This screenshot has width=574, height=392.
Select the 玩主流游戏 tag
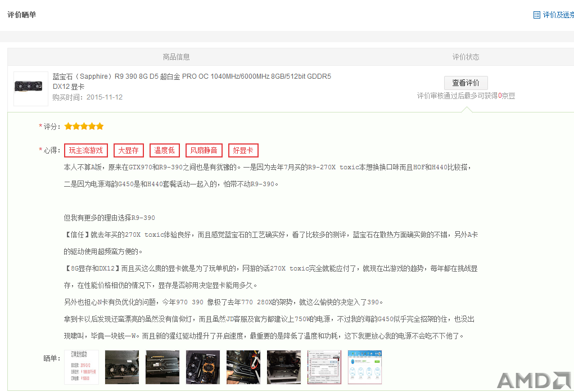coord(85,150)
